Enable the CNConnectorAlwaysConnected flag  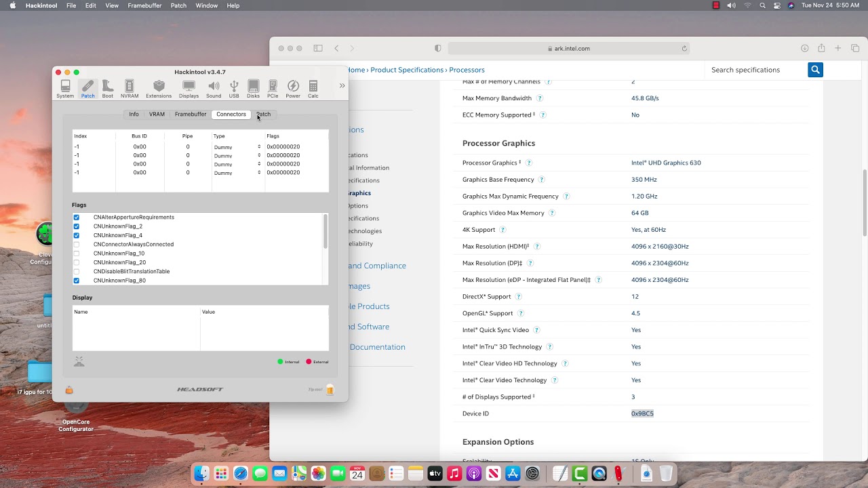pyautogui.click(x=77, y=245)
